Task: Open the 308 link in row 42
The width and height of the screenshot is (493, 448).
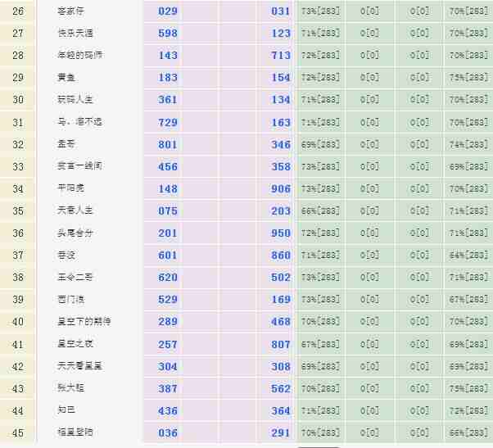Action: point(281,367)
